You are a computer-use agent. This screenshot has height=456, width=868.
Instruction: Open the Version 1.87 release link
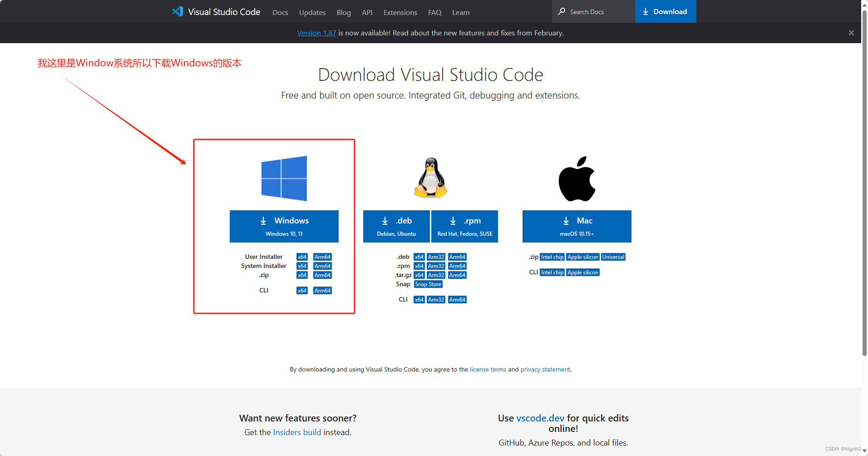point(316,33)
